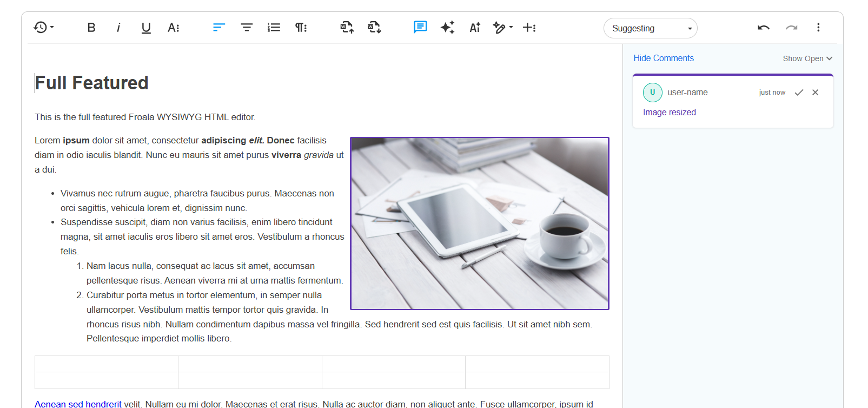Toggle underline formatting
Image resolution: width=868 pixels, height=408 pixels.
pyautogui.click(x=146, y=28)
